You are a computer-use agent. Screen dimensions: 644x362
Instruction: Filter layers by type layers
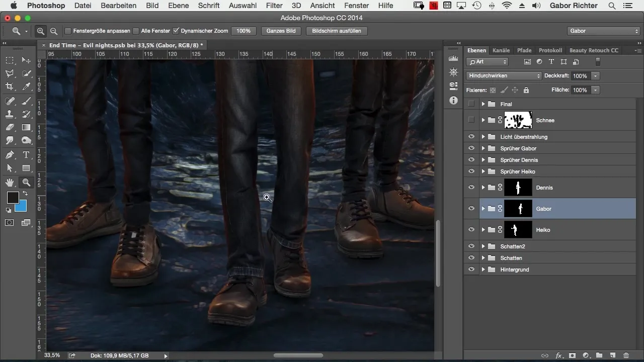tap(551, 62)
